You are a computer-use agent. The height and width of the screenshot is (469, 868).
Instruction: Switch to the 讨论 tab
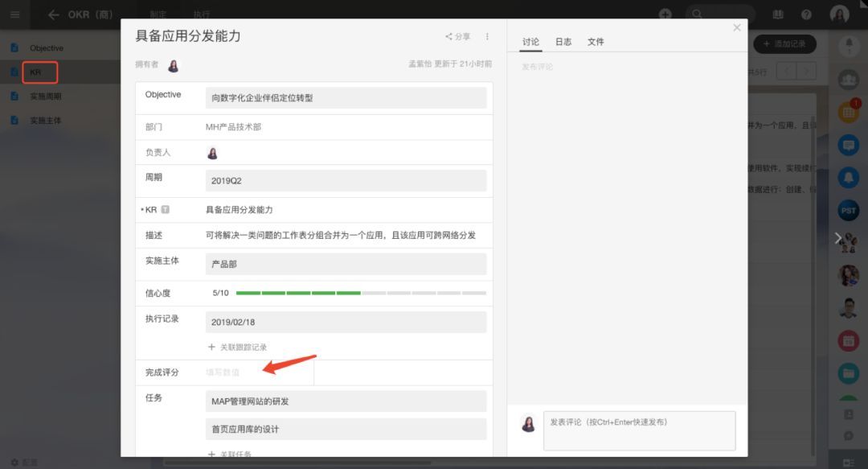tap(530, 42)
